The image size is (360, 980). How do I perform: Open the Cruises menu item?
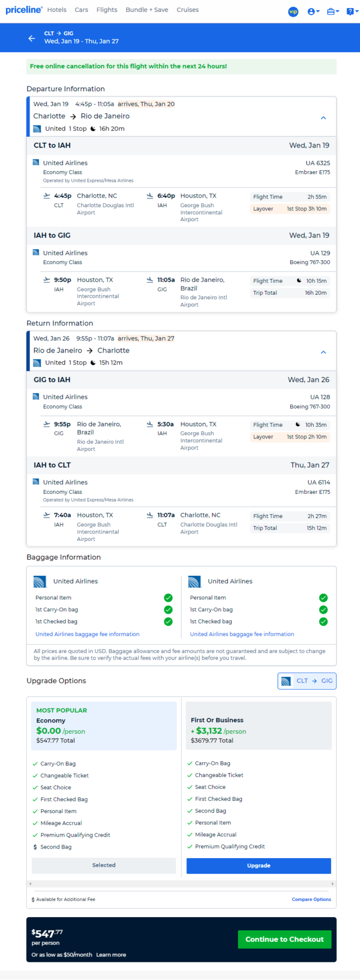coord(188,10)
